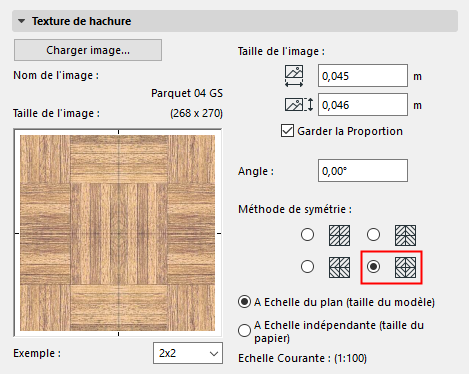Select the bottom-right symmetry radio in red box
This screenshot has height=374, width=469.
(373, 267)
